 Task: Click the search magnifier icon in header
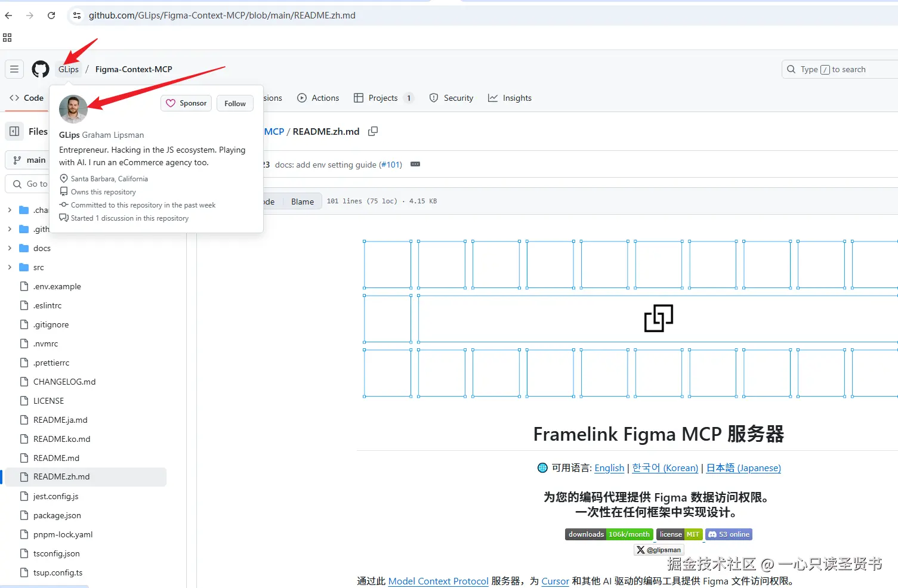point(791,69)
